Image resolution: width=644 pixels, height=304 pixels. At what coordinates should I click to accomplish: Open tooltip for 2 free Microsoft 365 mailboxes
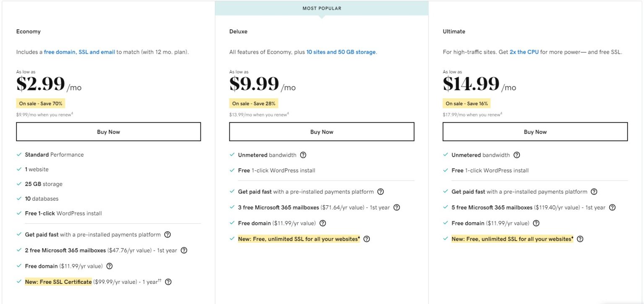click(184, 250)
